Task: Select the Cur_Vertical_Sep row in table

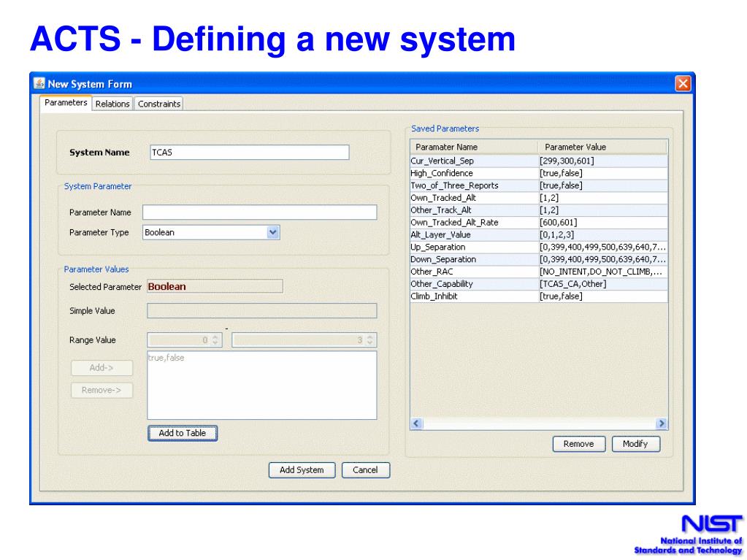Action: [x=539, y=161]
